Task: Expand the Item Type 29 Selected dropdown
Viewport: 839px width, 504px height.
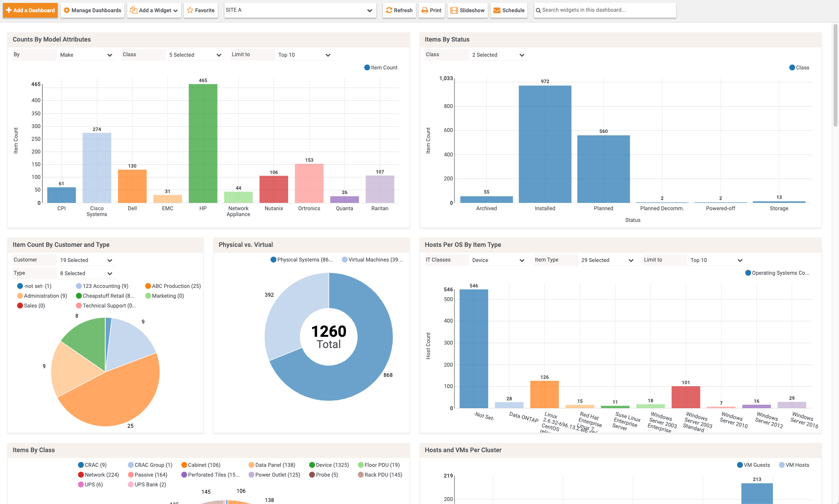Action: [x=608, y=260]
